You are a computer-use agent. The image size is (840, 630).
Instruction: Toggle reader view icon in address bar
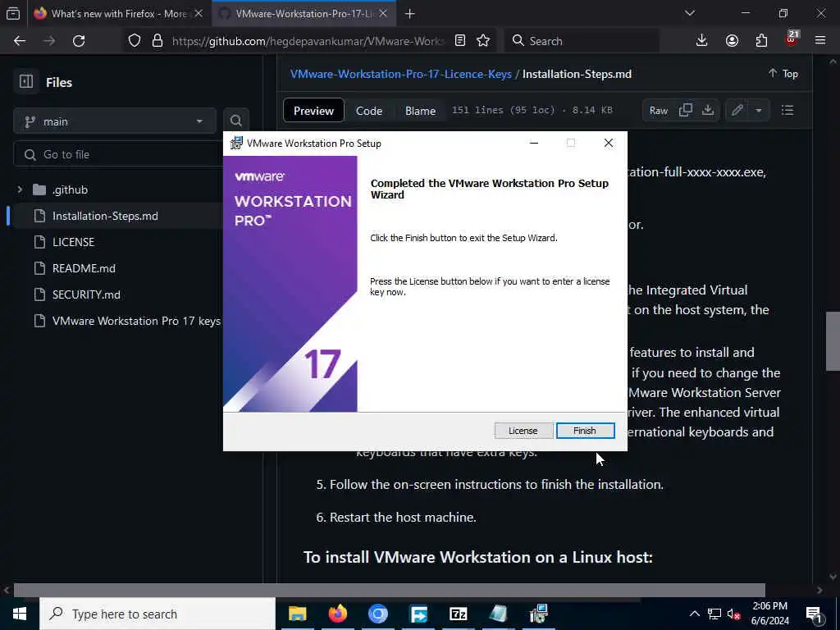(x=459, y=41)
